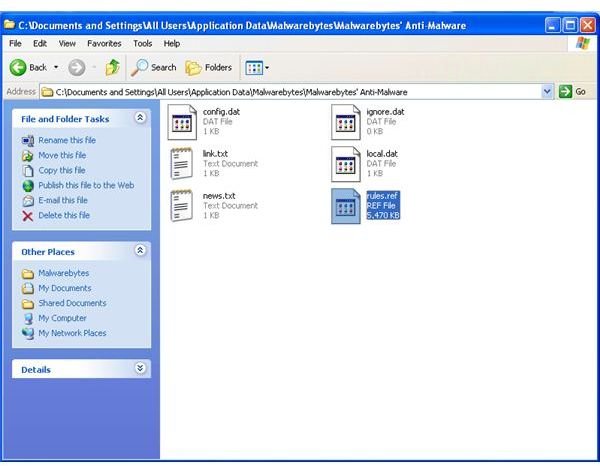Go up one folder level icon
Viewport: 600px width, 466px height.
pyautogui.click(x=112, y=68)
